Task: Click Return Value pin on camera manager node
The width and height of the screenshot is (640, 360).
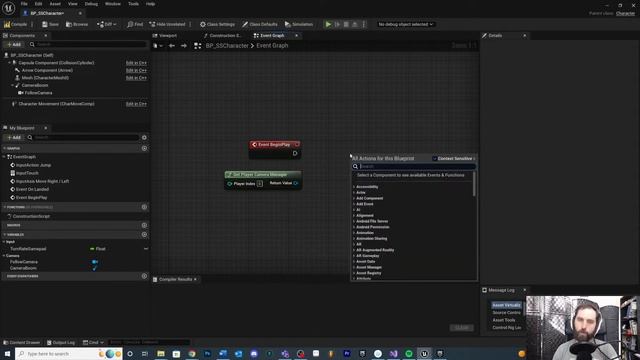Action: click(296, 183)
